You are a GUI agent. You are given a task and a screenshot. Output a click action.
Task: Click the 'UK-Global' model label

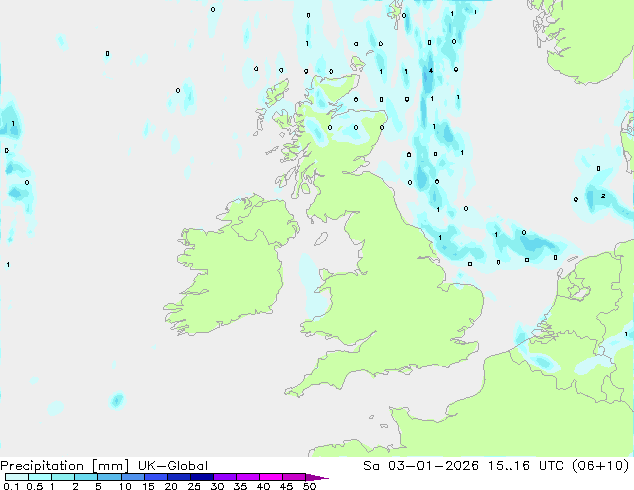(173, 466)
